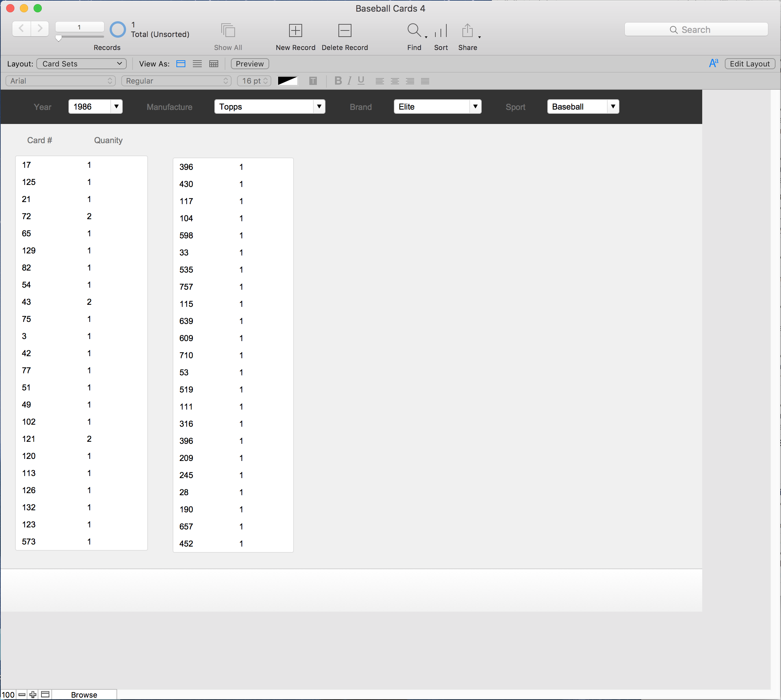Center align text
Screen dimensions: 781x700
[395, 81]
